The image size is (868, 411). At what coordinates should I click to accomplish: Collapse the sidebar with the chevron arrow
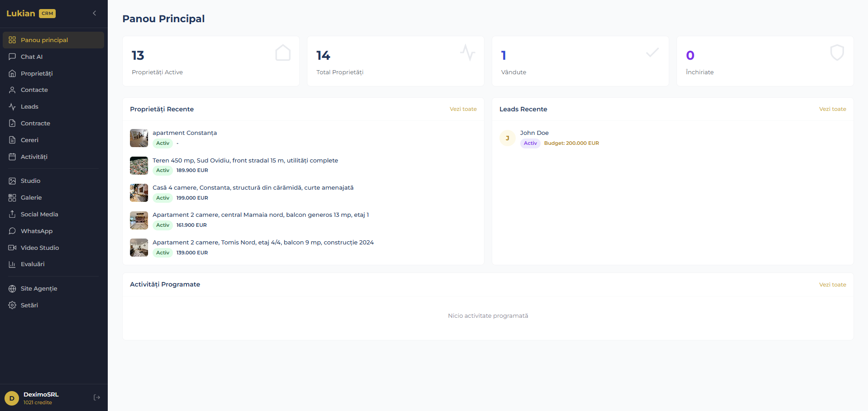[94, 13]
